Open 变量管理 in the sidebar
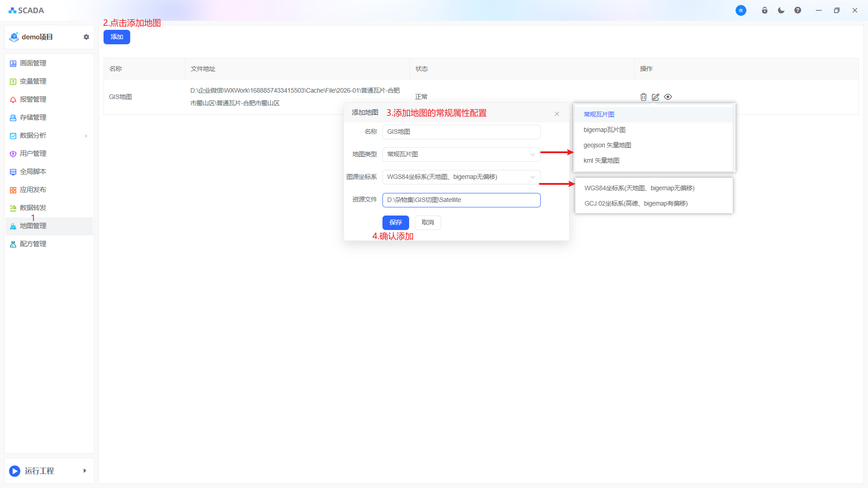 [33, 81]
